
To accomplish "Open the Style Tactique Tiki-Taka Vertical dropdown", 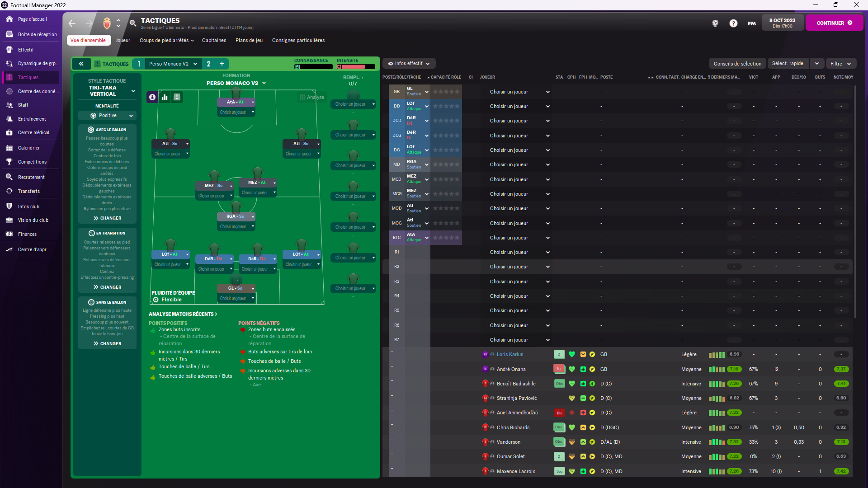I will click(x=107, y=91).
